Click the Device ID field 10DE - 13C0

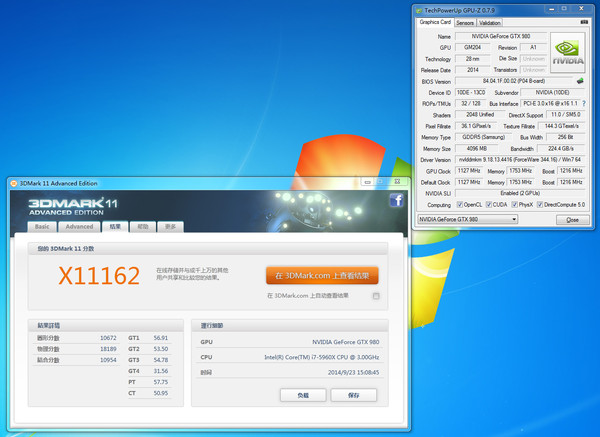click(471, 93)
